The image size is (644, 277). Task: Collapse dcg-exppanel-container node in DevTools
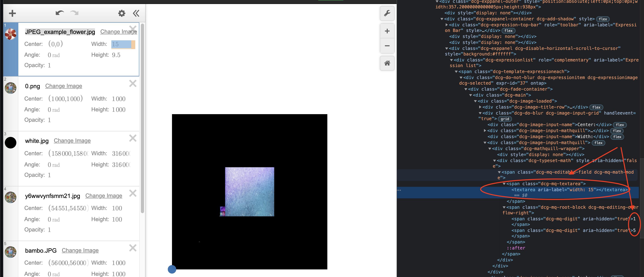click(x=442, y=19)
